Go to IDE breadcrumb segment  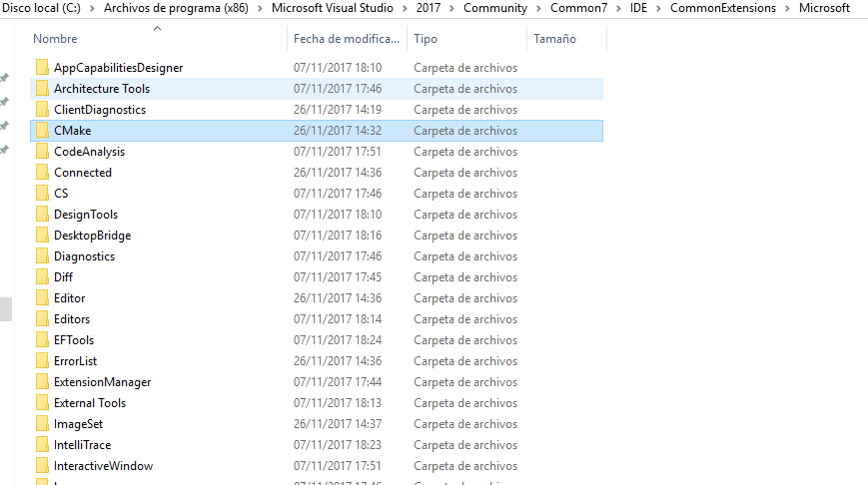click(638, 8)
